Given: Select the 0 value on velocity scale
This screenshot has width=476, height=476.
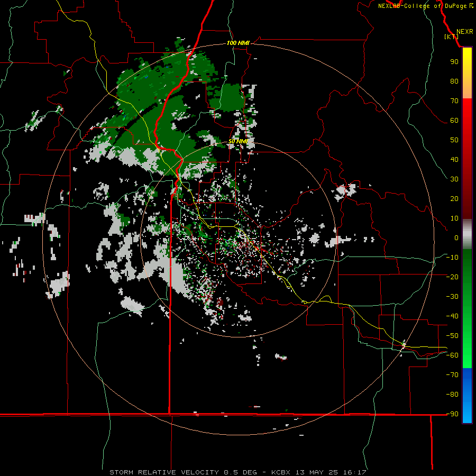Looking at the screenshot, I should pyautogui.click(x=456, y=237).
